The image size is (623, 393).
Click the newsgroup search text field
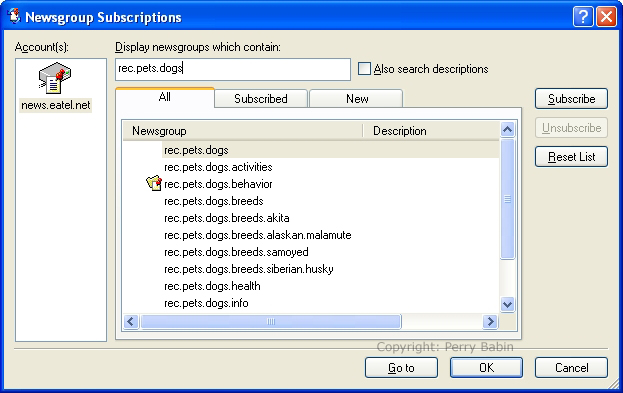233,69
